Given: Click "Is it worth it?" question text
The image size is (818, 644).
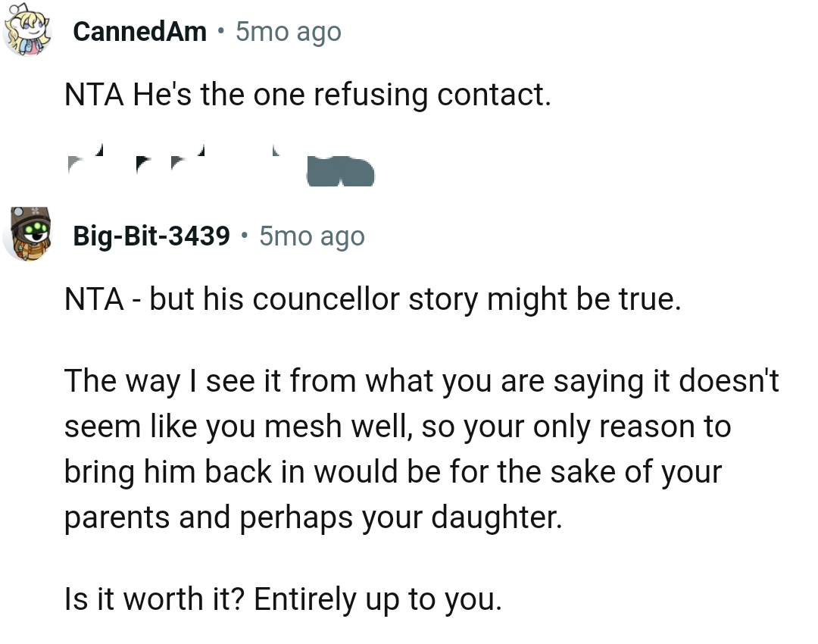Looking at the screenshot, I should [155, 599].
